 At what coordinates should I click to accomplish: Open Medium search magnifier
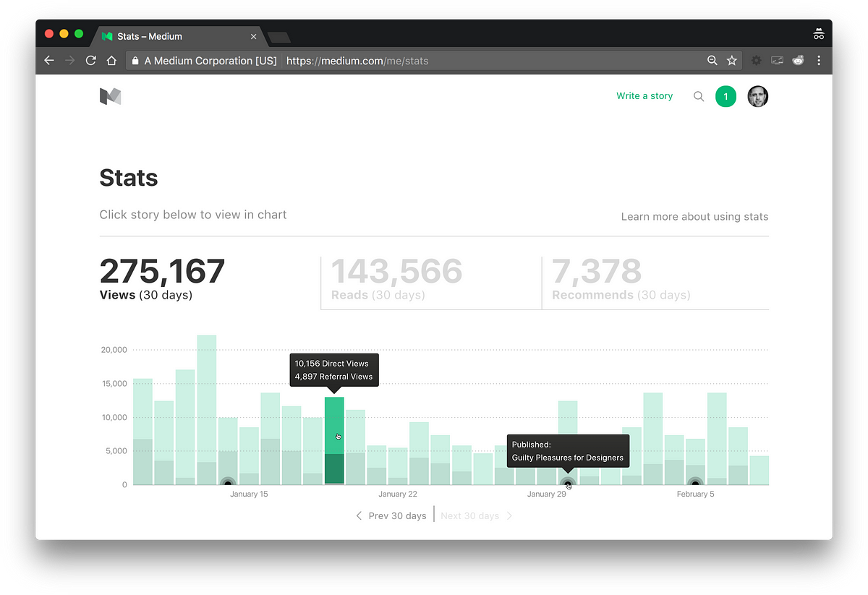pyautogui.click(x=699, y=96)
